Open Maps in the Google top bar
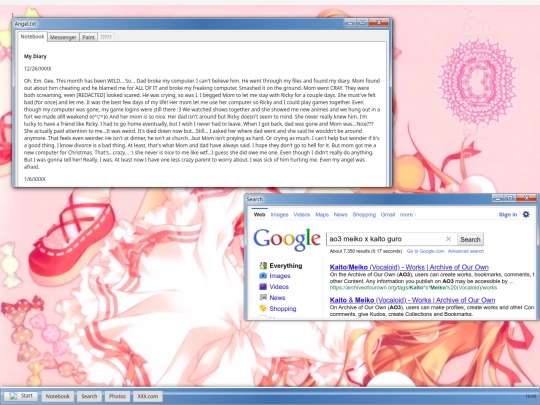 322,215
